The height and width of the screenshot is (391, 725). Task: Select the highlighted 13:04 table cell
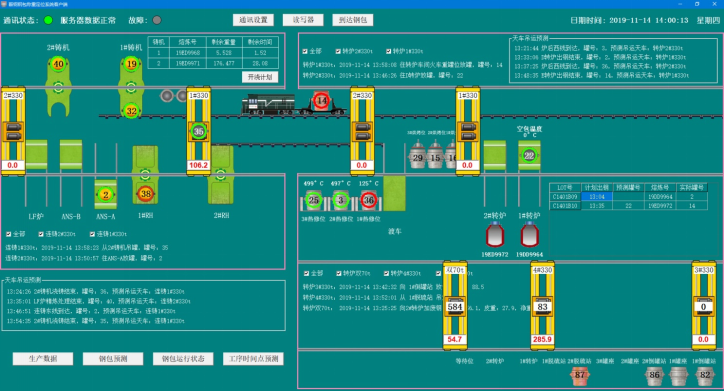click(597, 196)
